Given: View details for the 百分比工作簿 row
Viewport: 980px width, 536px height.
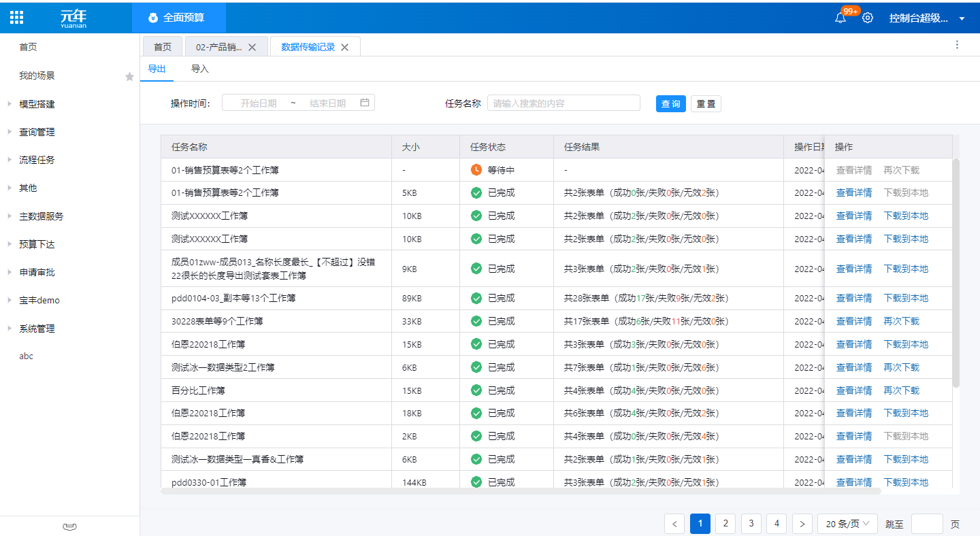Looking at the screenshot, I should point(853,390).
